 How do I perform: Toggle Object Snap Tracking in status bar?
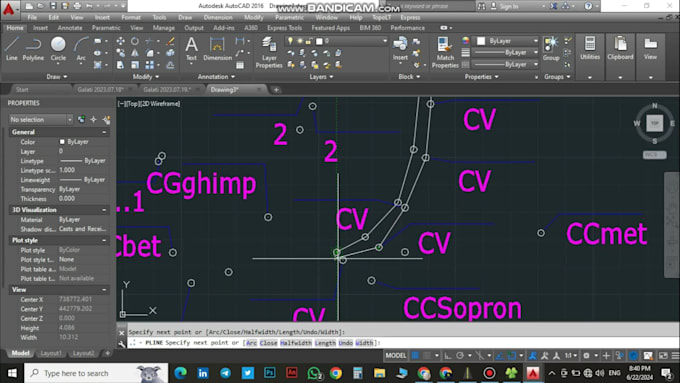[x=500, y=356]
